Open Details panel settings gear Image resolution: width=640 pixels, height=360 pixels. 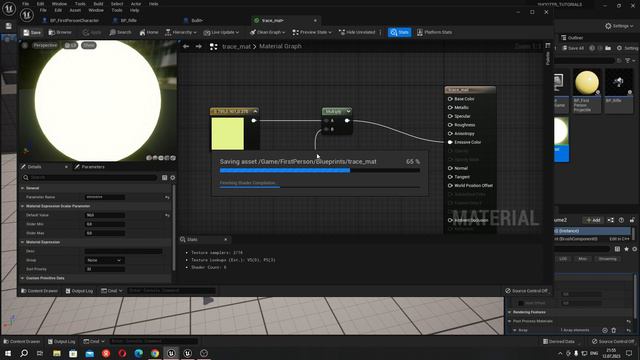[x=173, y=178]
